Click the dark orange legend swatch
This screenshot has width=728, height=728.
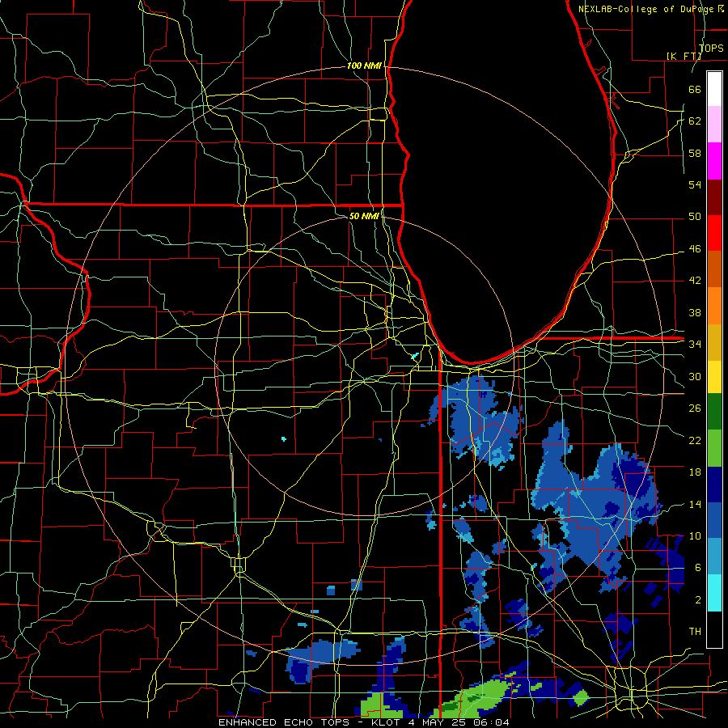click(714, 269)
